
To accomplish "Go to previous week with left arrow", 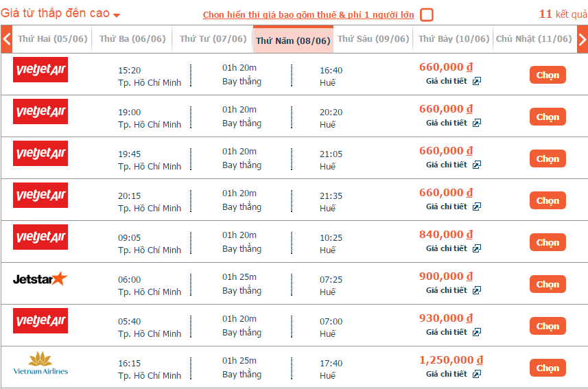I will point(6,39).
